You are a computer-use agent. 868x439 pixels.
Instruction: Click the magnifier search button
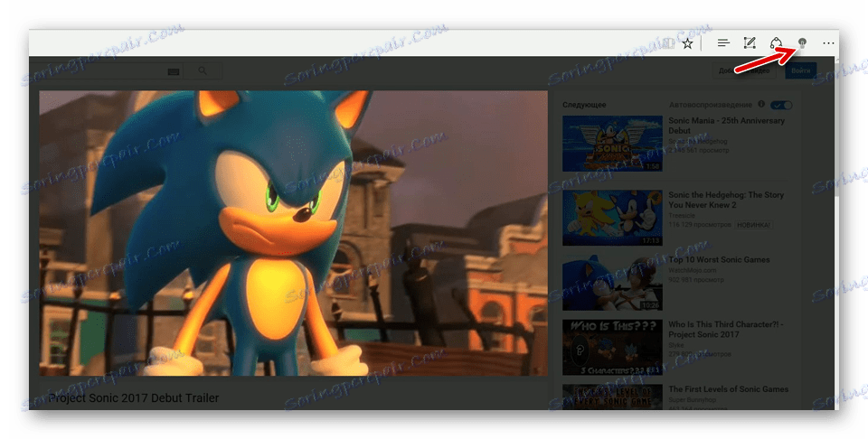[203, 70]
